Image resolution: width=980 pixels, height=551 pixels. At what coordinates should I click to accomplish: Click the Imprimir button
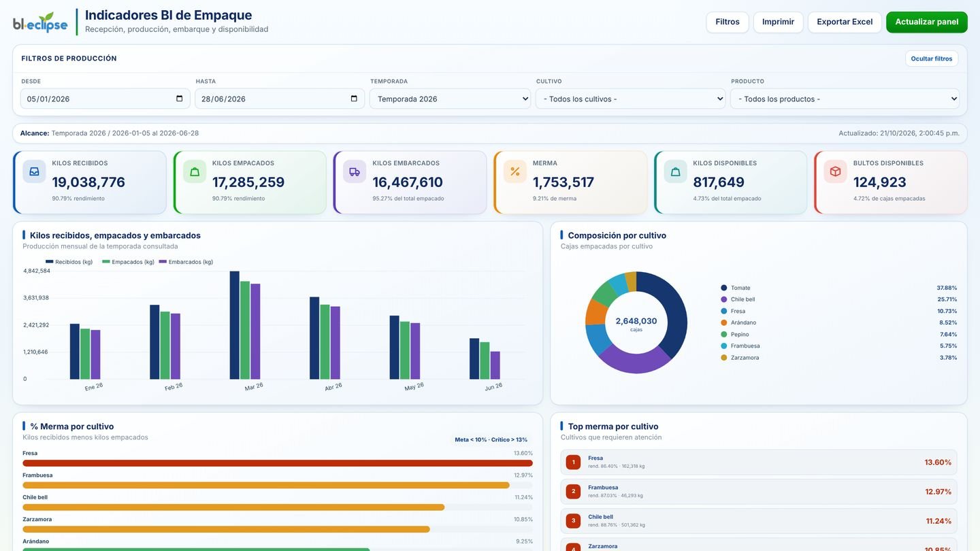pyautogui.click(x=778, y=22)
